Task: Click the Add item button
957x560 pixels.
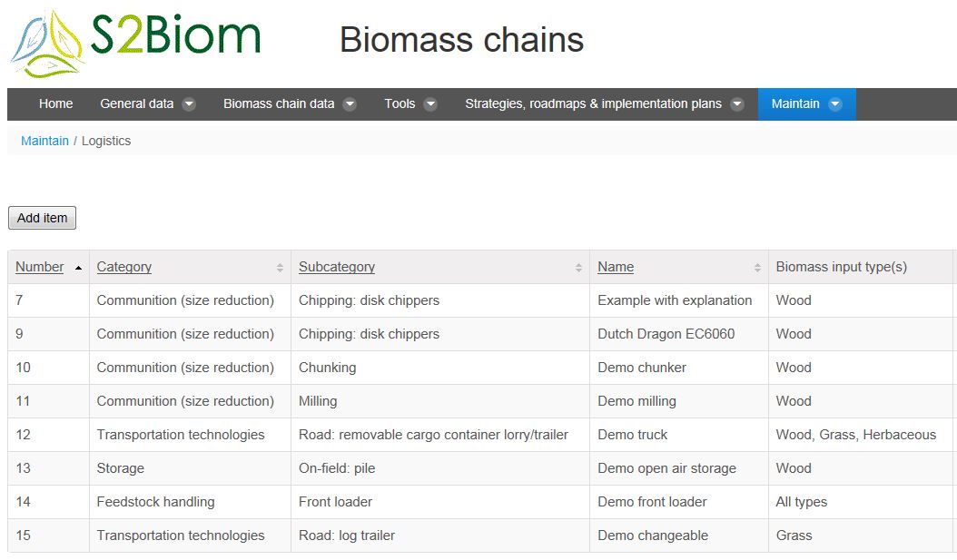Action: click(42, 218)
